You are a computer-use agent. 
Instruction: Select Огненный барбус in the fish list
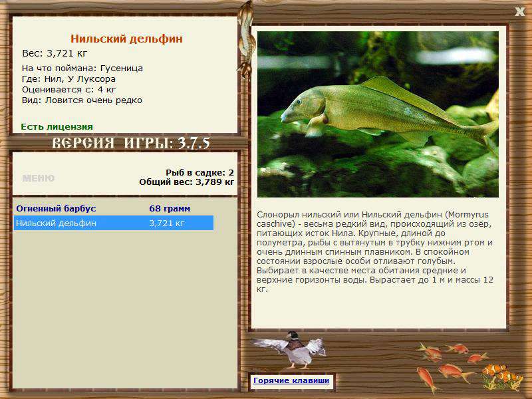tap(56, 208)
